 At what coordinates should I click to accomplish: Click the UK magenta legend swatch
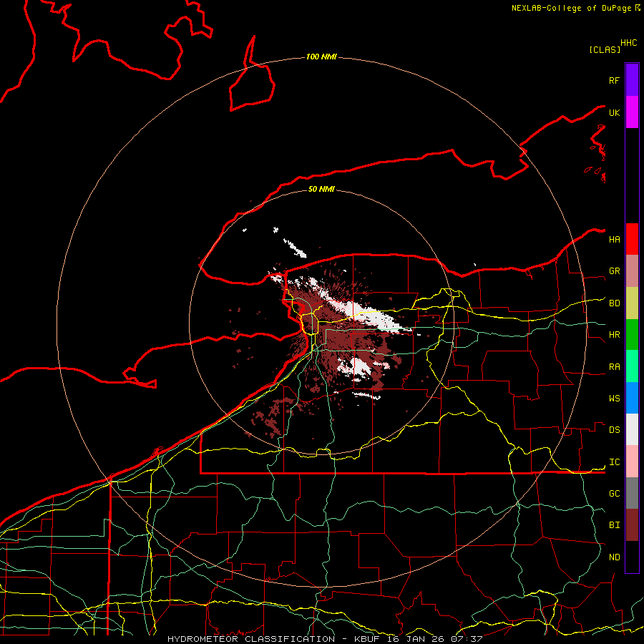pos(632,112)
